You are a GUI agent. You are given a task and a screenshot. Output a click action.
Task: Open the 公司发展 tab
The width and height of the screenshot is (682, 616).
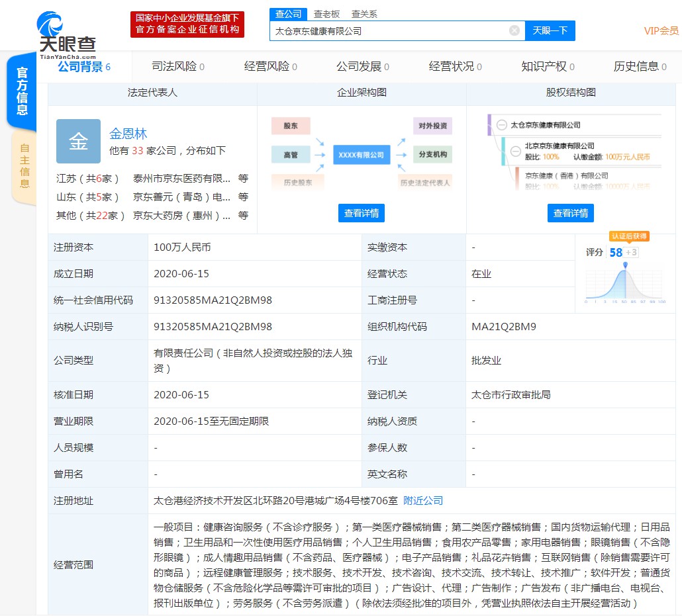pyautogui.click(x=363, y=67)
